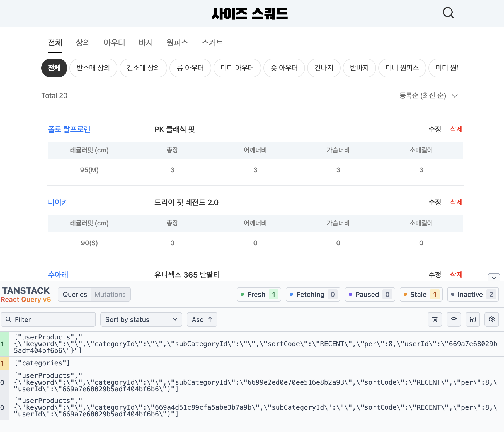Toggle sort direction with the Asc arrow
The width and height of the screenshot is (504, 432).
click(202, 319)
